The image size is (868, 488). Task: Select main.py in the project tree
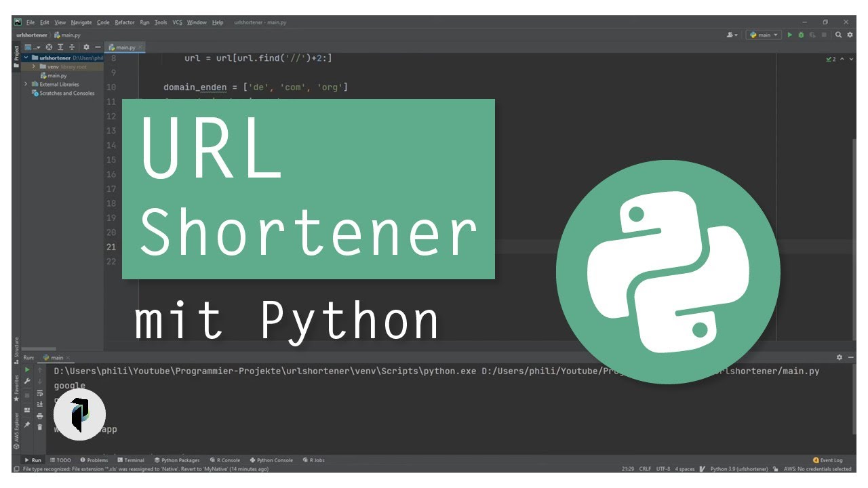53,75
